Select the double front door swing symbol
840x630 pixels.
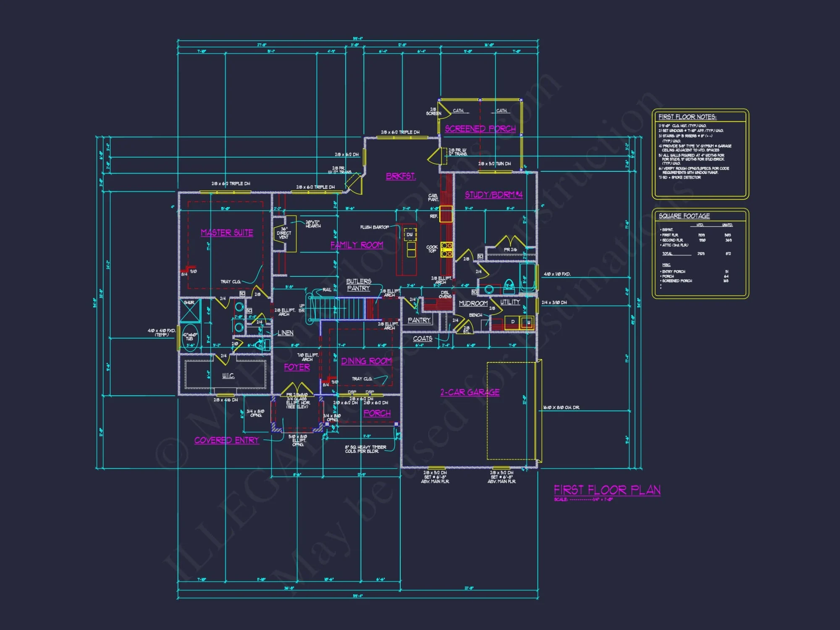point(297,388)
